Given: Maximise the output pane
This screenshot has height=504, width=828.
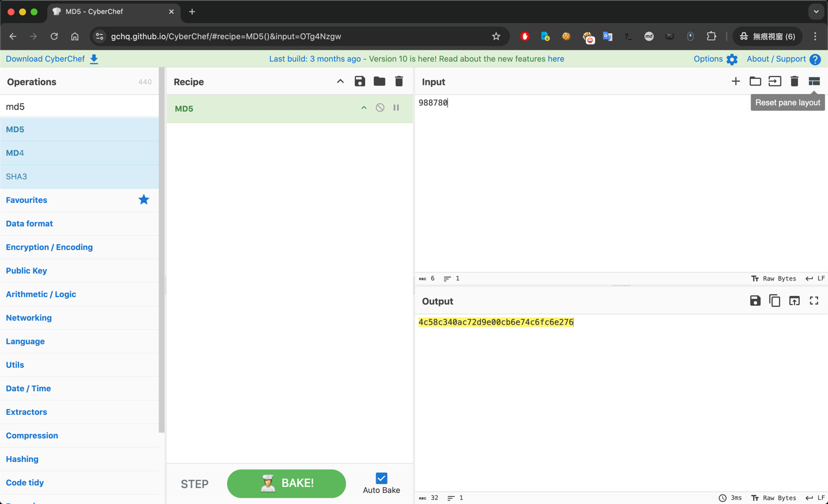Looking at the screenshot, I should click(814, 301).
